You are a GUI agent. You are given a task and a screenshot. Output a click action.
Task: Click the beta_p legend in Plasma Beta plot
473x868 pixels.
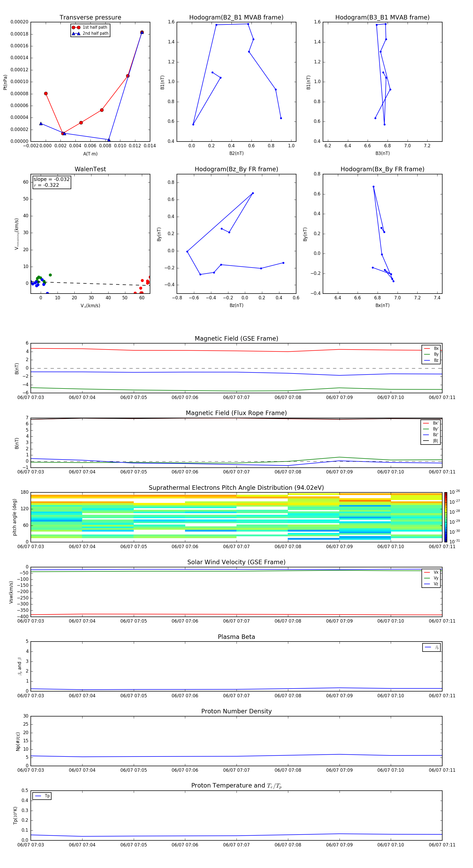431,647
